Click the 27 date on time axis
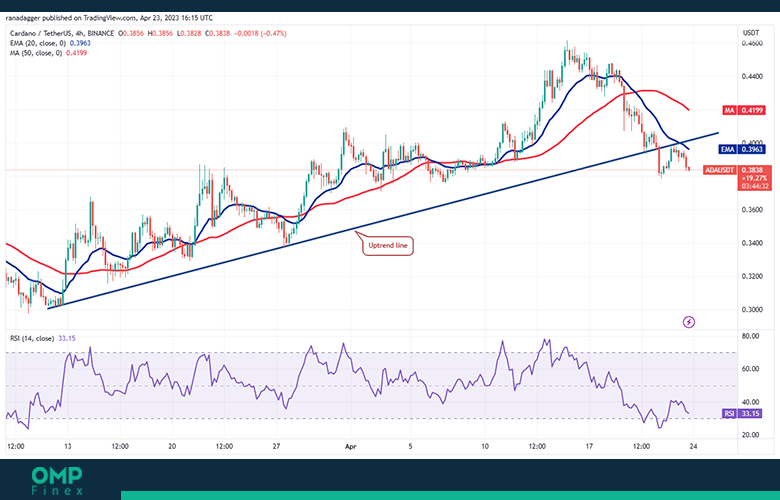 pyautogui.click(x=277, y=446)
